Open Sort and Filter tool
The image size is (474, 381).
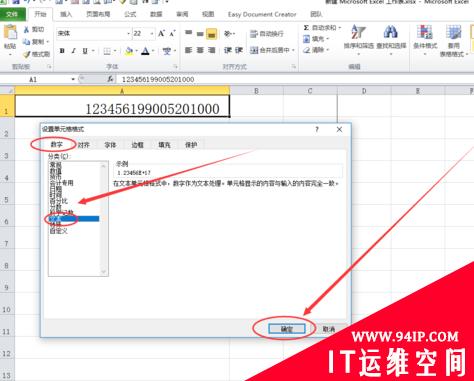(x=359, y=37)
